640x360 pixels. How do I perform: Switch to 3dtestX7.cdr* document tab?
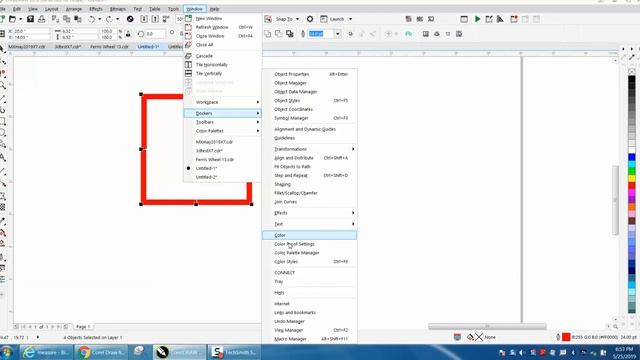(x=68, y=47)
